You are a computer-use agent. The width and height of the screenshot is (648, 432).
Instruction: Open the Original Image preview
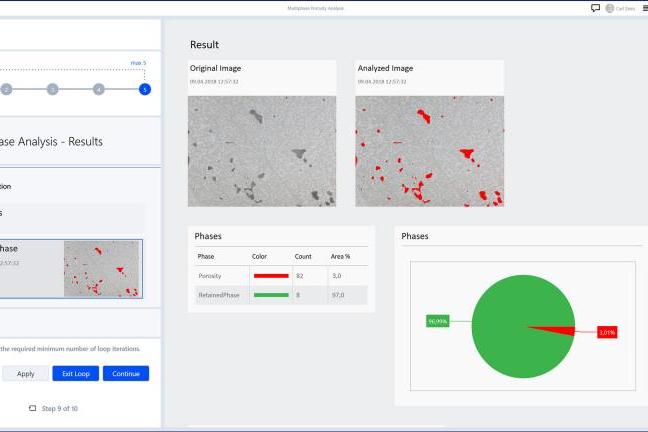[x=262, y=151]
